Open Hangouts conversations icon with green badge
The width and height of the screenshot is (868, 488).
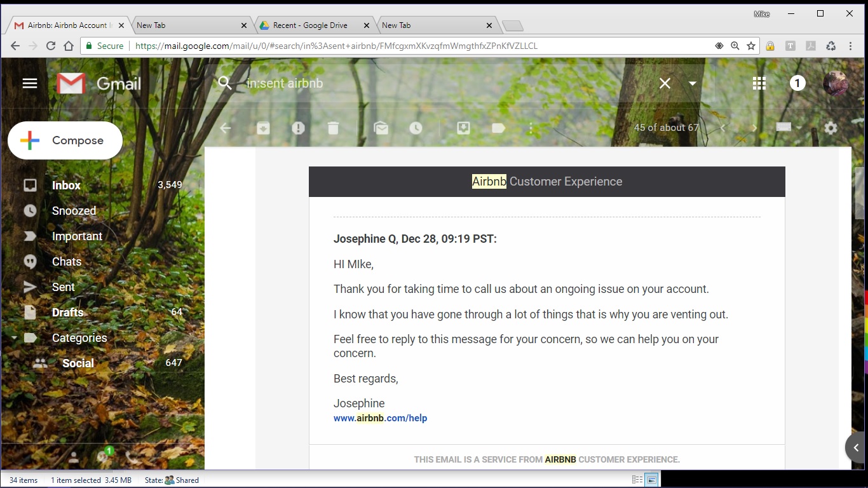[x=103, y=456]
